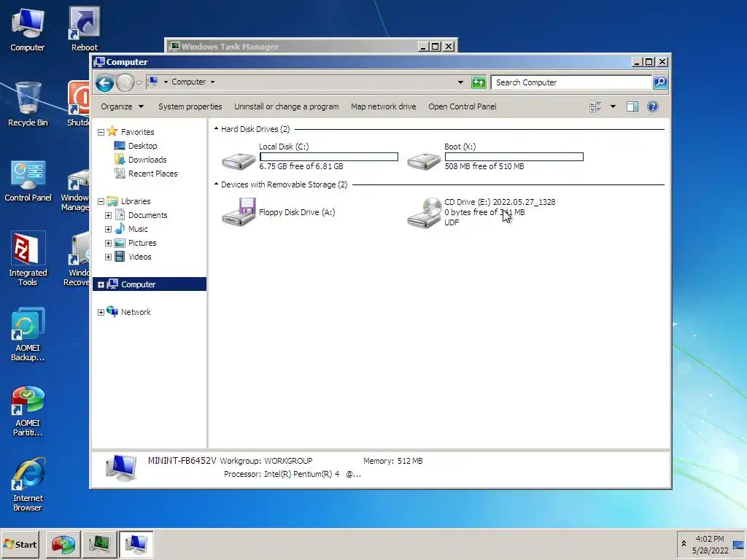This screenshot has width=747, height=560.
Task: Switch to Task Manager taskbar button
Action: point(99,544)
